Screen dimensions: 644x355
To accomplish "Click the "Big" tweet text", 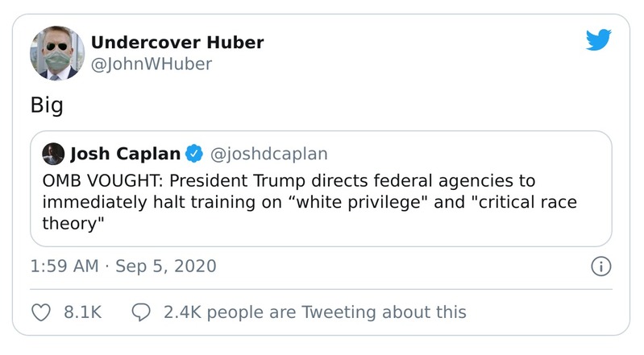I will (x=47, y=105).
